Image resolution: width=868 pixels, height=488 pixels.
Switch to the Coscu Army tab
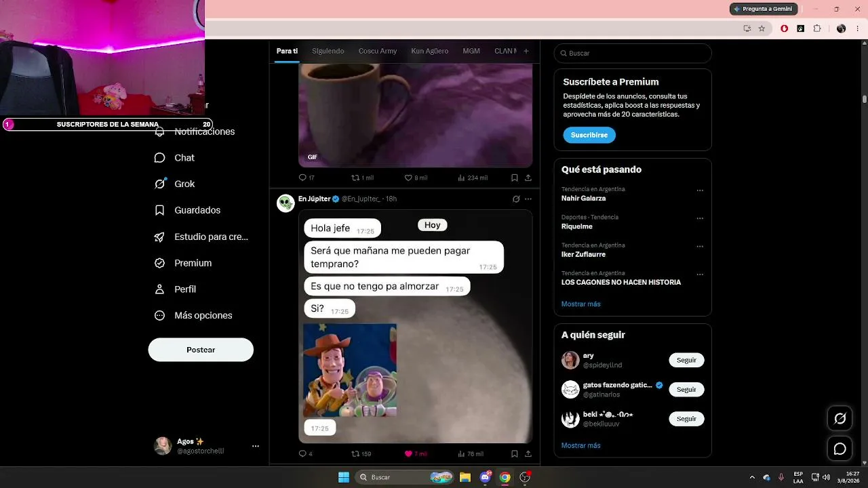pyautogui.click(x=378, y=51)
